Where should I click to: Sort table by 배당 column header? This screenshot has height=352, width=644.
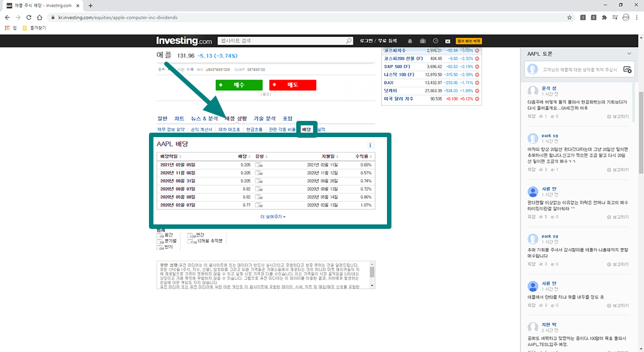coord(244,156)
